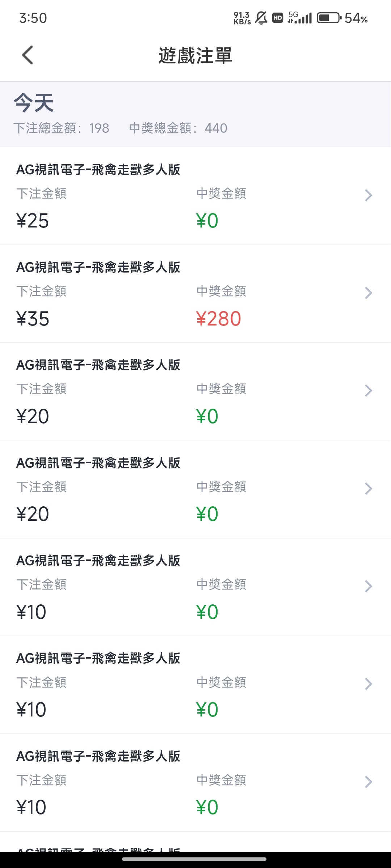Tap the battery icon
The height and width of the screenshot is (868, 391).
click(329, 18)
